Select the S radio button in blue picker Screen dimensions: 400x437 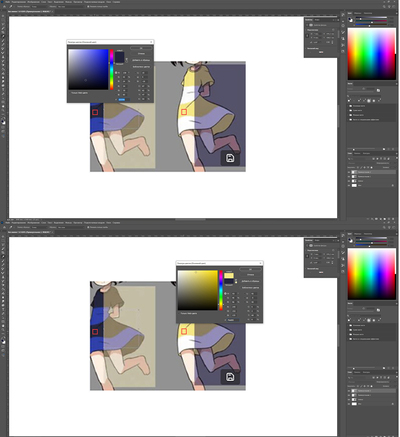click(116, 77)
